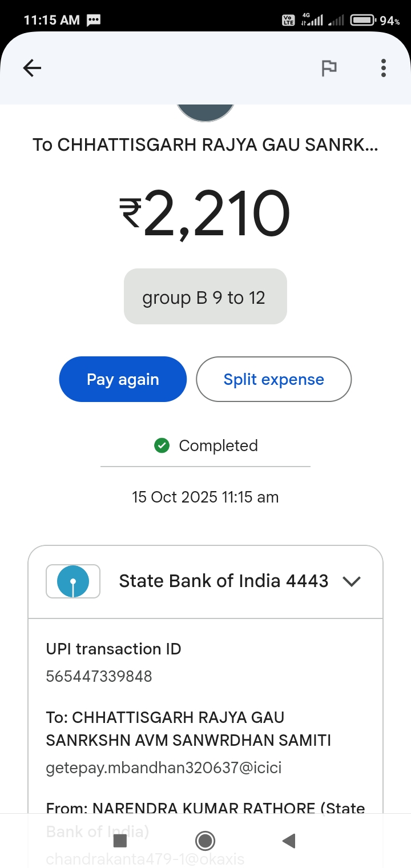411x868 pixels.
Task: Click the Pay again button
Action: point(123,379)
